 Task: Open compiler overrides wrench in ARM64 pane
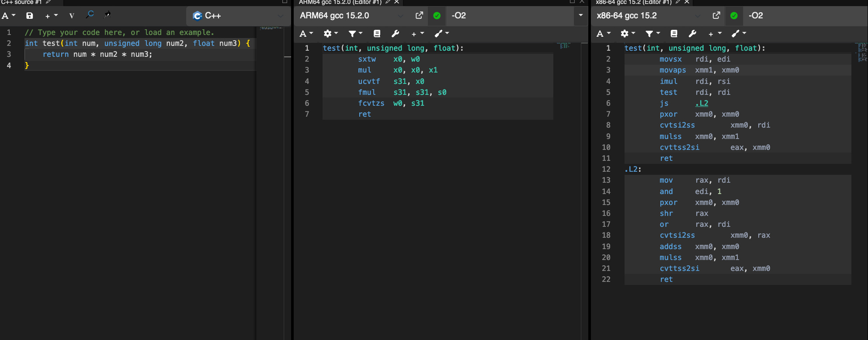tap(396, 34)
